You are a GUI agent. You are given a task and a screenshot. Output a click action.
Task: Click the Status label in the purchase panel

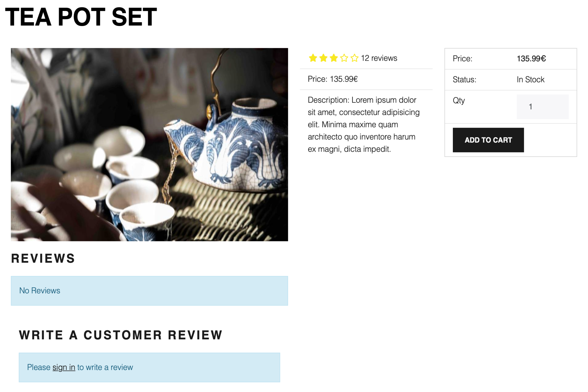click(x=464, y=79)
